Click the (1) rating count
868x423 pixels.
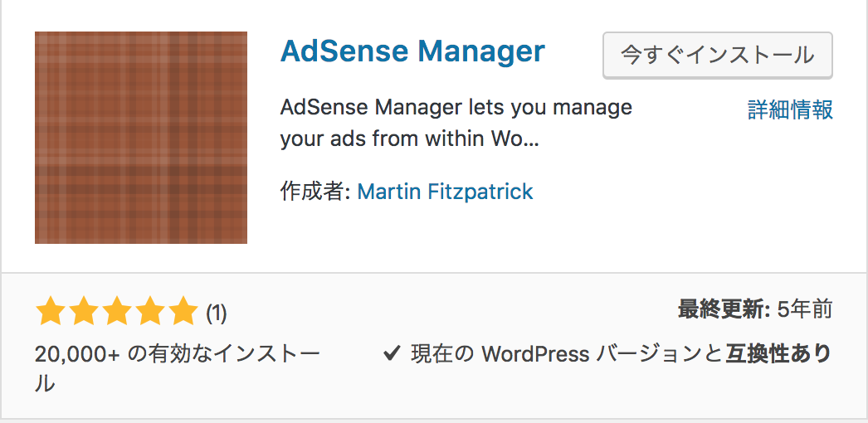click(217, 314)
